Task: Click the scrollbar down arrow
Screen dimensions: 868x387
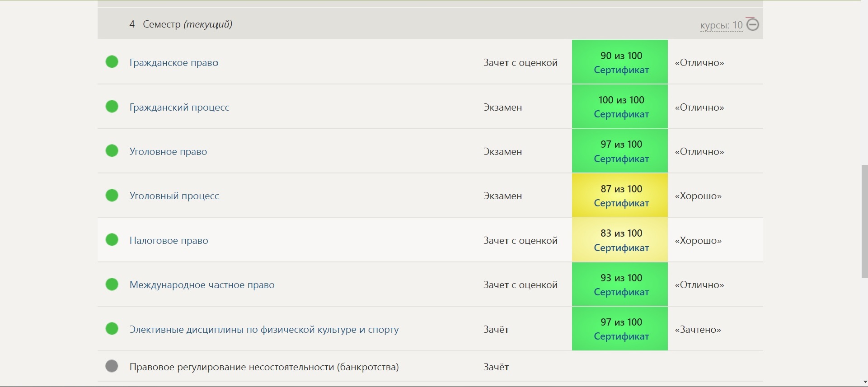Action: point(864,383)
